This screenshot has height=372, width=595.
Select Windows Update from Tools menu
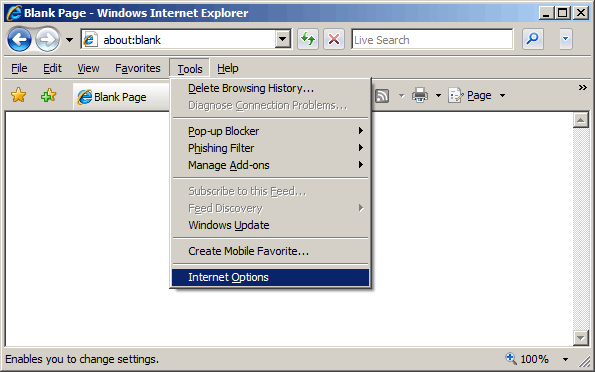(270, 225)
